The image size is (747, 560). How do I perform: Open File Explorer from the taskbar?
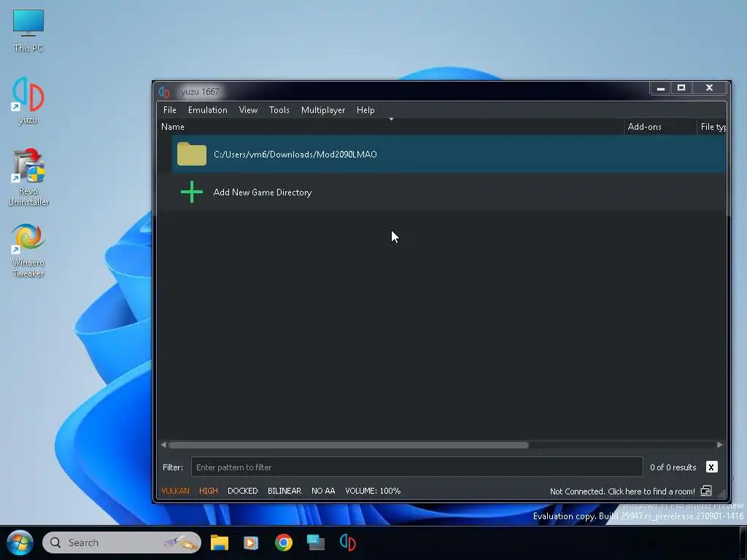[220, 542]
